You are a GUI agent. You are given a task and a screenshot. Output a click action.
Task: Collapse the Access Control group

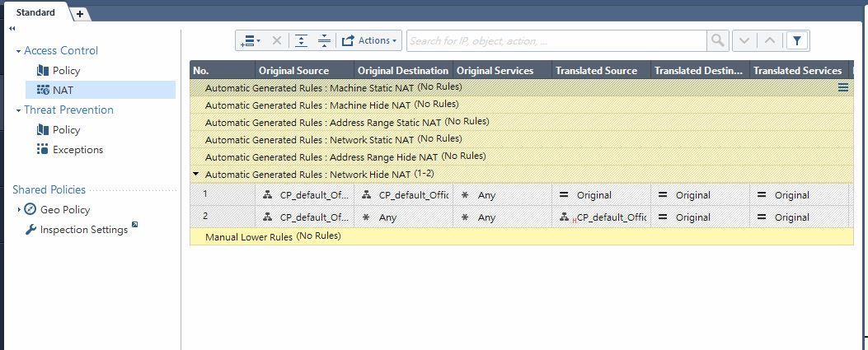[18, 51]
